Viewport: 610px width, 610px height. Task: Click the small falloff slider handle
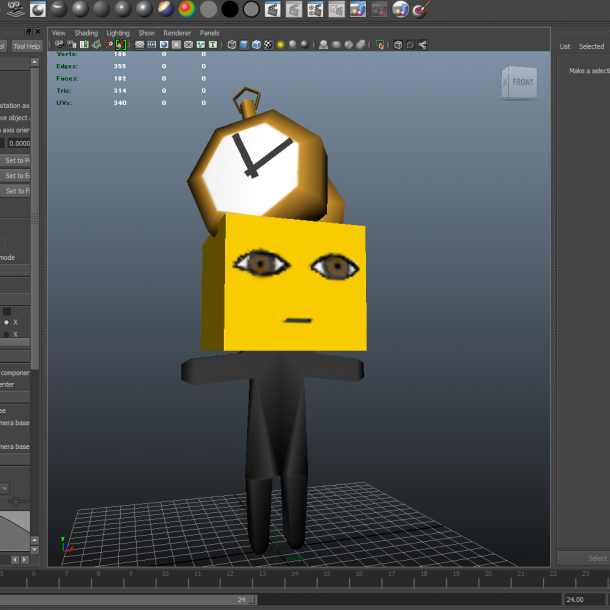click(x=15, y=501)
